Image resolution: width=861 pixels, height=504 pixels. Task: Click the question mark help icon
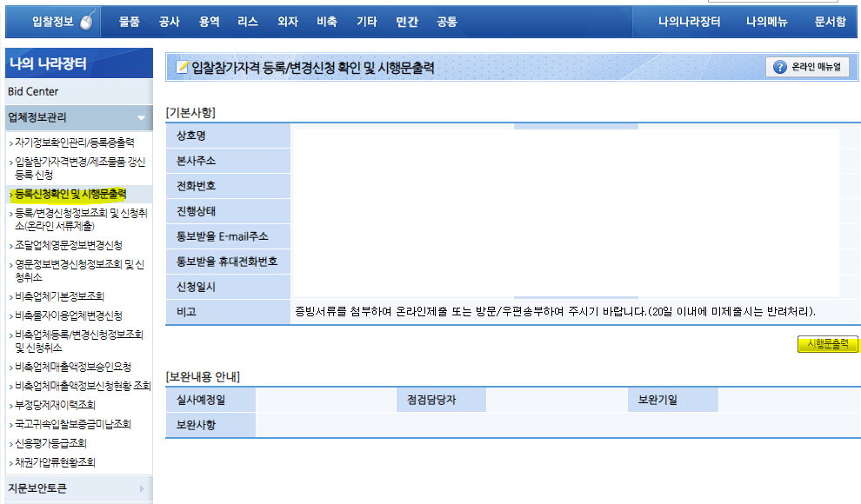(780, 67)
